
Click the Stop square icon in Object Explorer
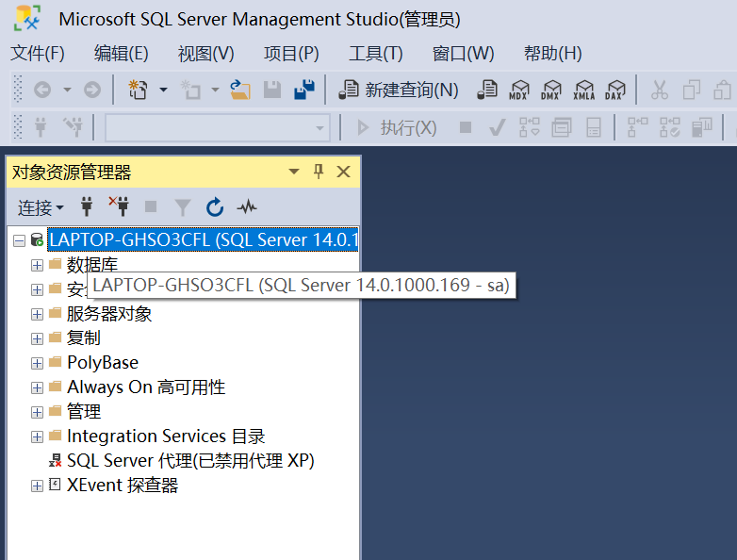click(x=151, y=206)
